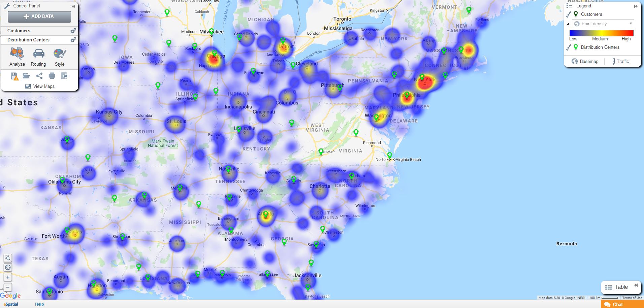Viewport: 644px width, 308px height.
Task: Select the Distribution Centers layer entry
Action: 29,40
